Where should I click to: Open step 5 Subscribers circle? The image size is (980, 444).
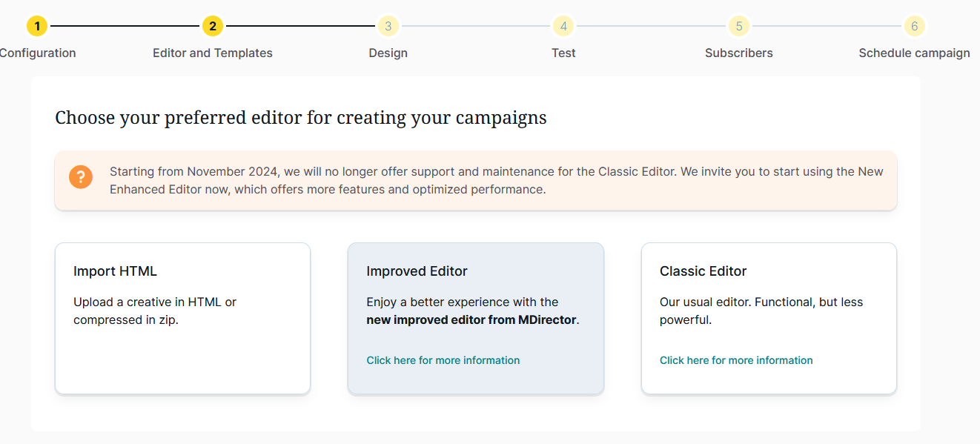coord(738,27)
